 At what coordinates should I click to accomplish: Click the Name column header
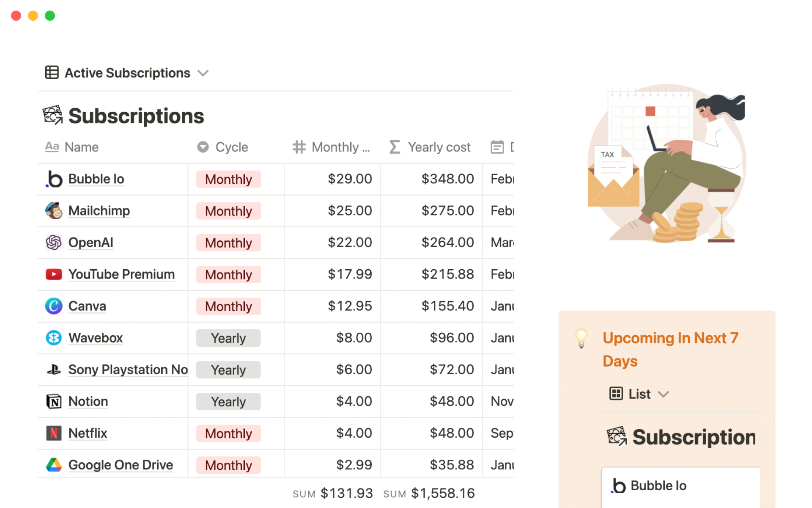81,147
